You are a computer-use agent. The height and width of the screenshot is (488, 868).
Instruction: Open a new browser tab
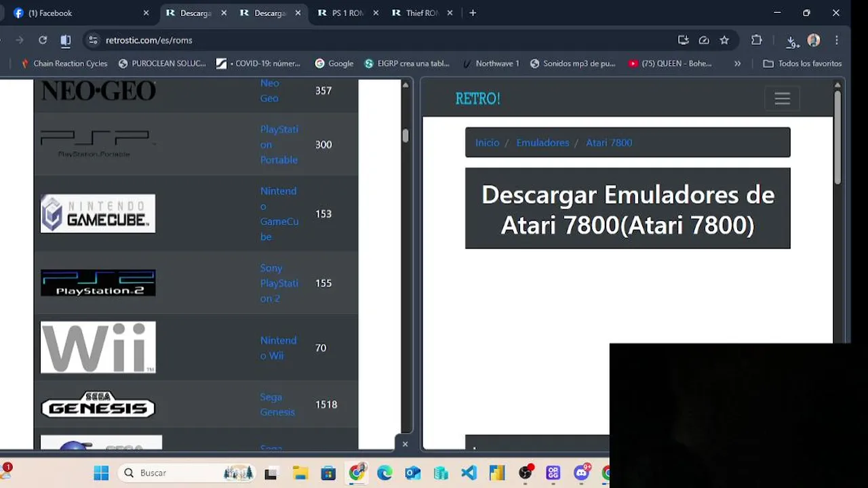[x=473, y=13]
